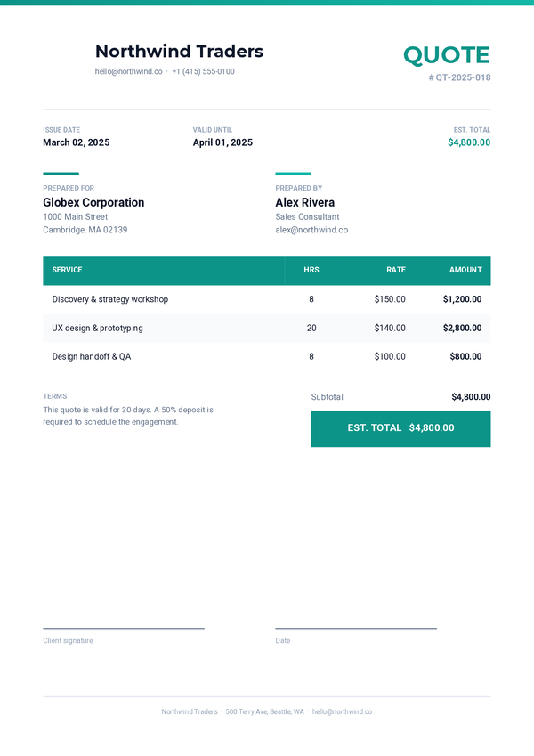The width and height of the screenshot is (534, 756).
Task: Open the alex@northwind.co email link
Action: (311, 230)
